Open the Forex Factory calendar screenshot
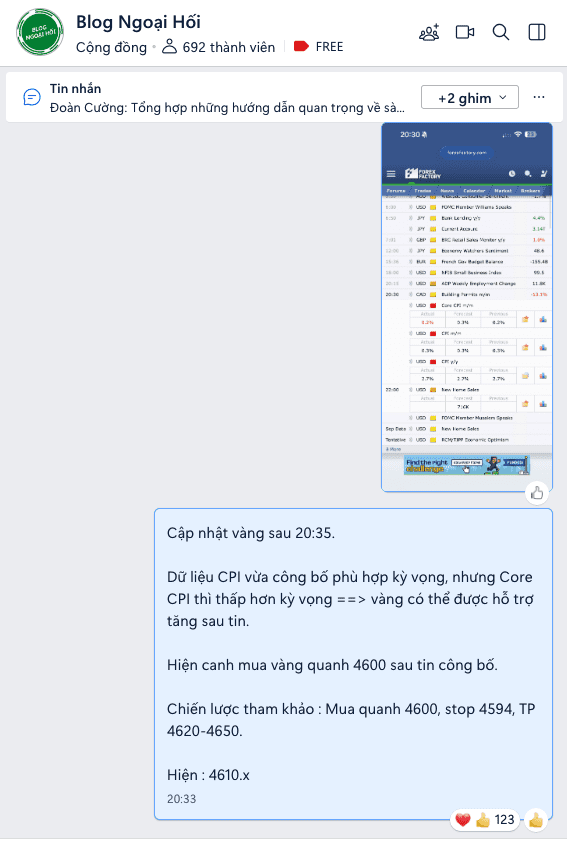567x842 pixels. click(x=467, y=307)
